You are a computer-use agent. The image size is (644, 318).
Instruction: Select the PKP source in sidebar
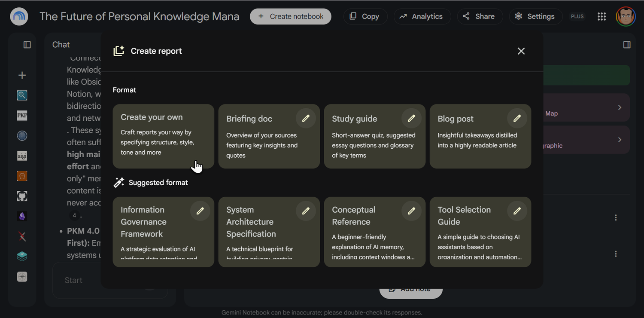click(x=22, y=116)
